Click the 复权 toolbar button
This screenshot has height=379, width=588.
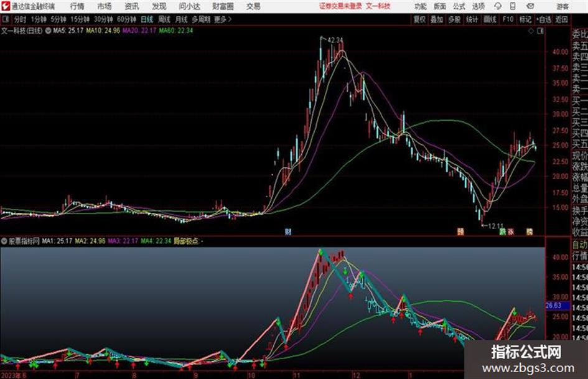(x=419, y=19)
